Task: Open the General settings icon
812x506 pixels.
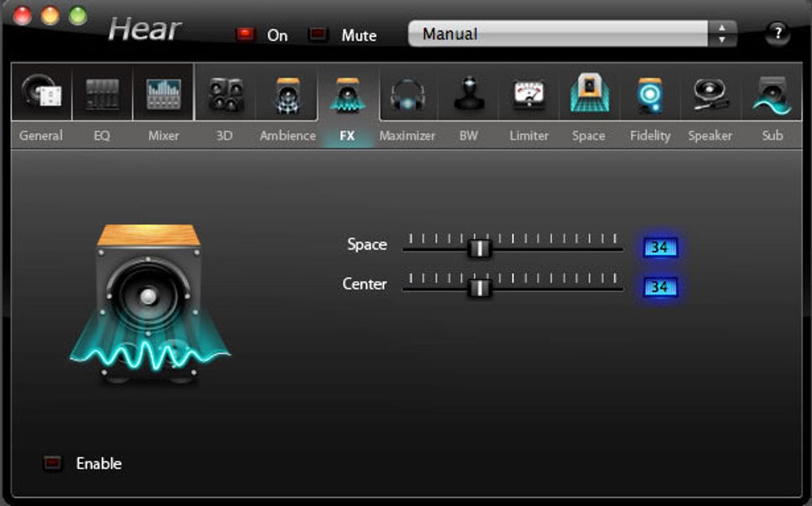Action: point(41,93)
